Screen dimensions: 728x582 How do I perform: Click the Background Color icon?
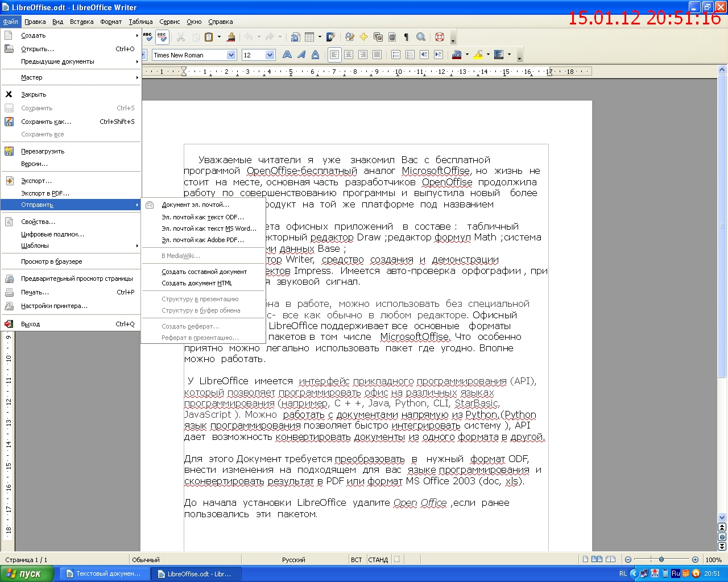click(499, 55)
